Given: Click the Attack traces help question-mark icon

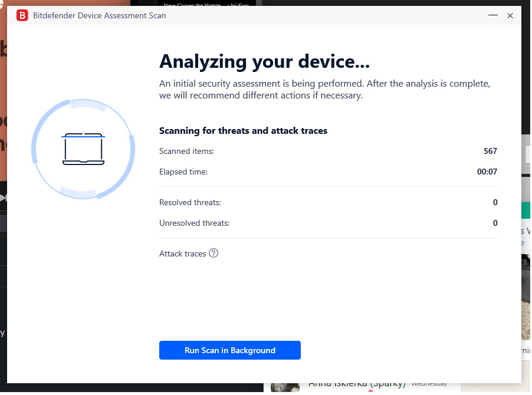Looking at the screenshot, I should pos(214,254).
